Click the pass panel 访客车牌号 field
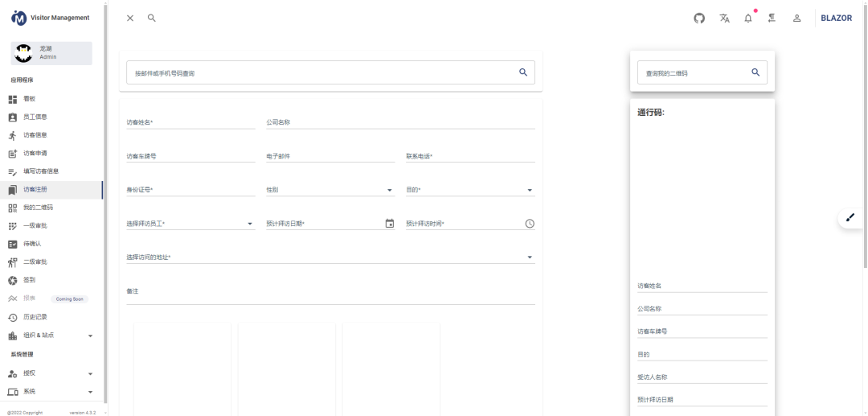Image resolution: width=868 pixels, height=416 pixels. (702, 332)
